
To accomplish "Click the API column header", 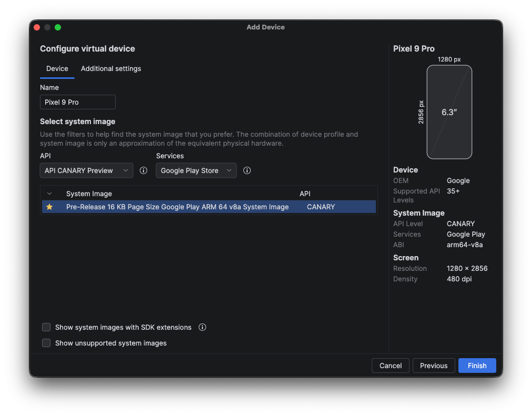I will [x=305, y=194].
